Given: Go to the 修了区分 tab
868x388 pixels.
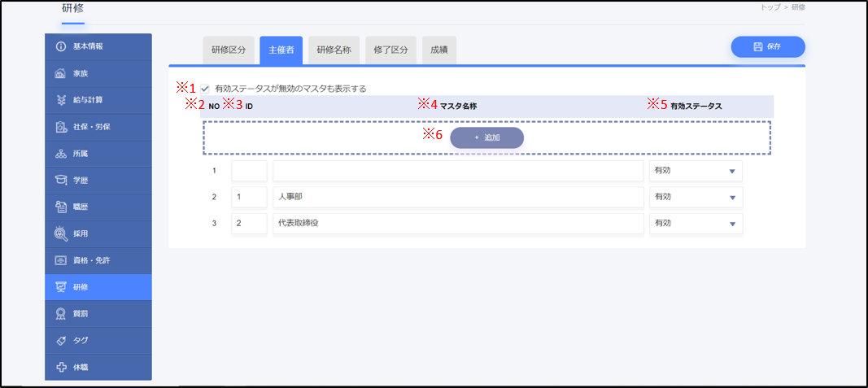Looking at the screenshot, I should (390, 50).
